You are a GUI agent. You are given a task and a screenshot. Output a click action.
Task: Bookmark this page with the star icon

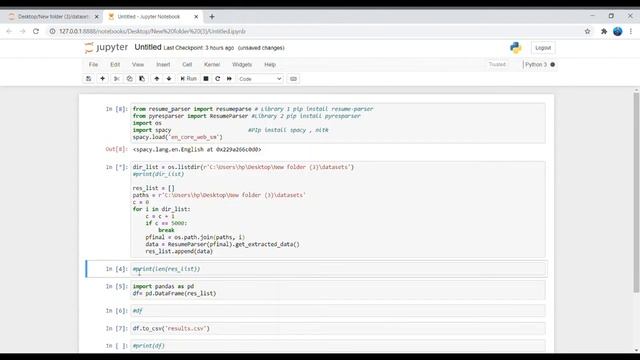587,31
